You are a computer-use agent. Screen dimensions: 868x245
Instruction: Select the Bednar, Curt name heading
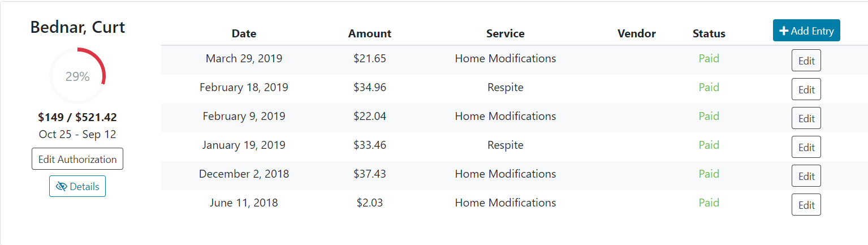77,27
